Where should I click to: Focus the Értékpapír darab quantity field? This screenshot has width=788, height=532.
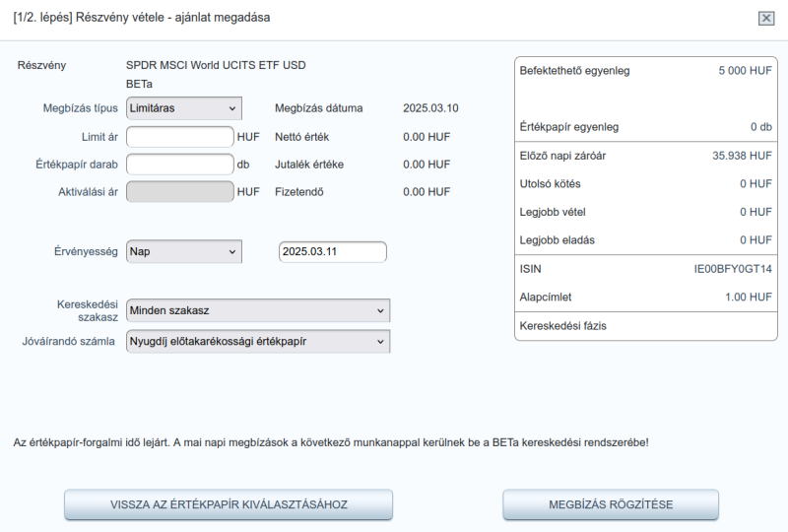180,165
